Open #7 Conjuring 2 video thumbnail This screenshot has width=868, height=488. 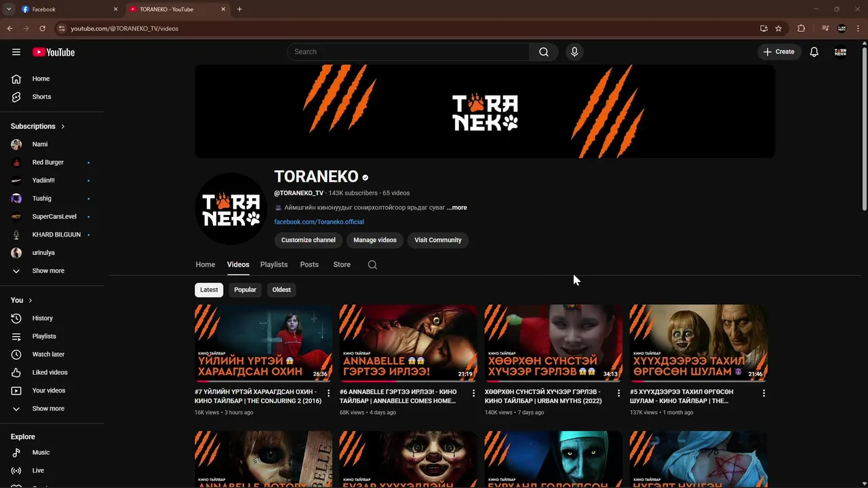coord(264,343)
